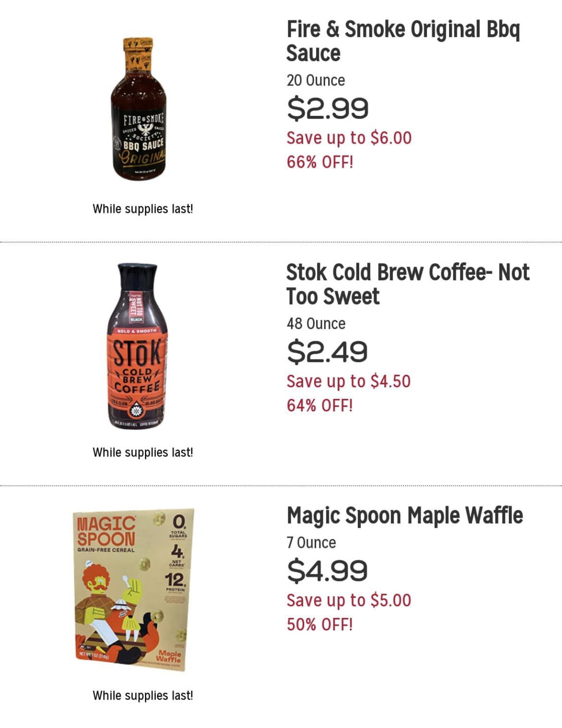Open Stok Cold Brew Coffee- Not Too Sweet title

(407, 284)
